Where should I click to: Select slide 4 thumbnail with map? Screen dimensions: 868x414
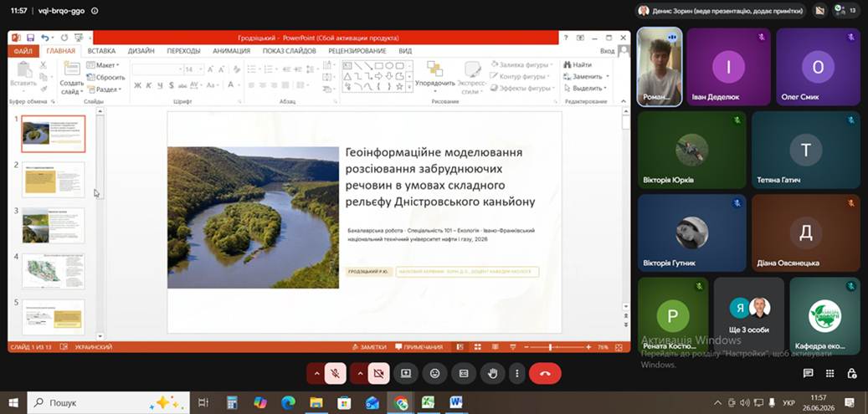(53, 272)
